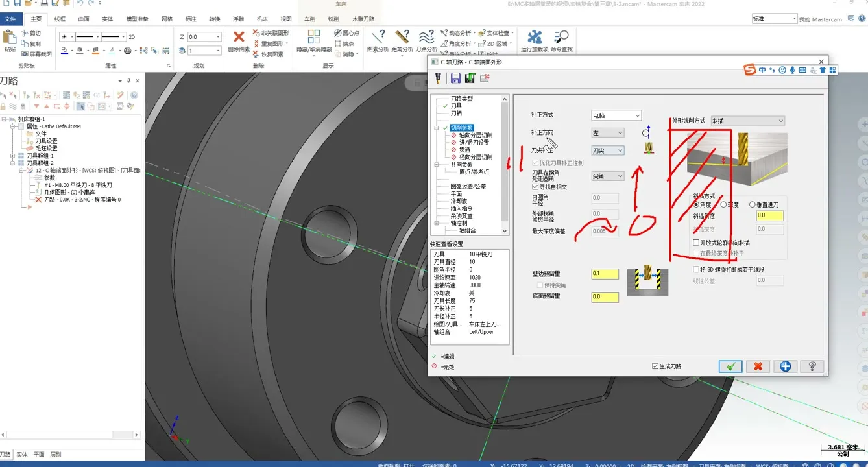Open the 文件 menu
The height and width of the screenshot is (467, 868).
pos(10,19)
